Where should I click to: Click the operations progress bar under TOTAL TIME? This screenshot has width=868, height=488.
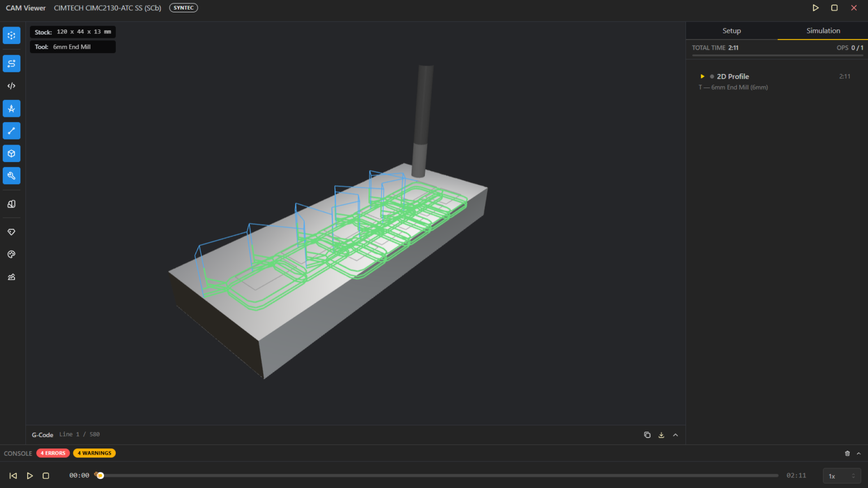click(x=778, y=55)
